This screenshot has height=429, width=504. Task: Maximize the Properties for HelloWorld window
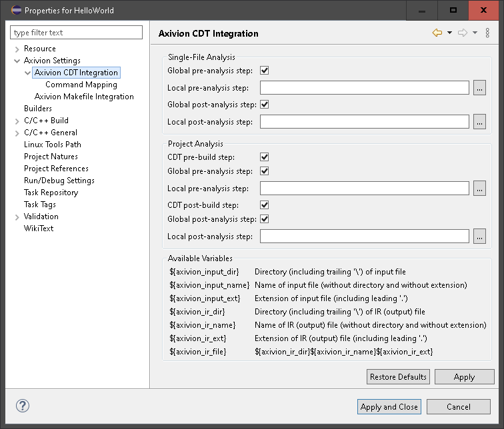click(x=453, y=10)
